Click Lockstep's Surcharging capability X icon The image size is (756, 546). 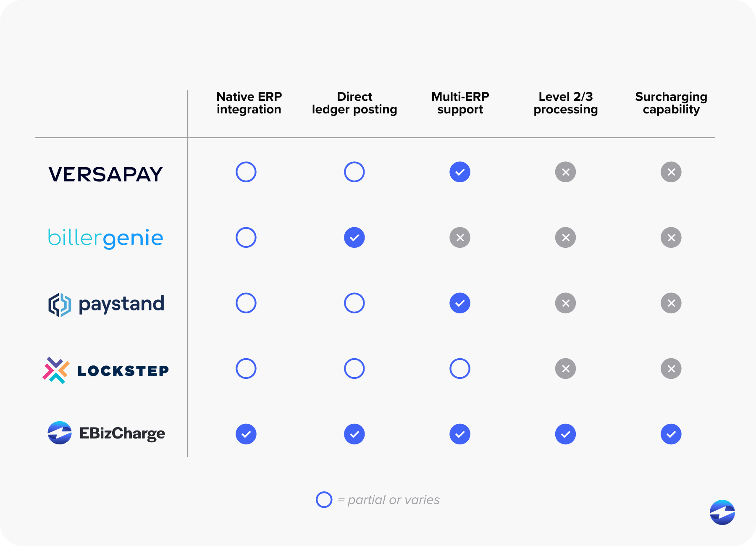[x=671, y=369]
